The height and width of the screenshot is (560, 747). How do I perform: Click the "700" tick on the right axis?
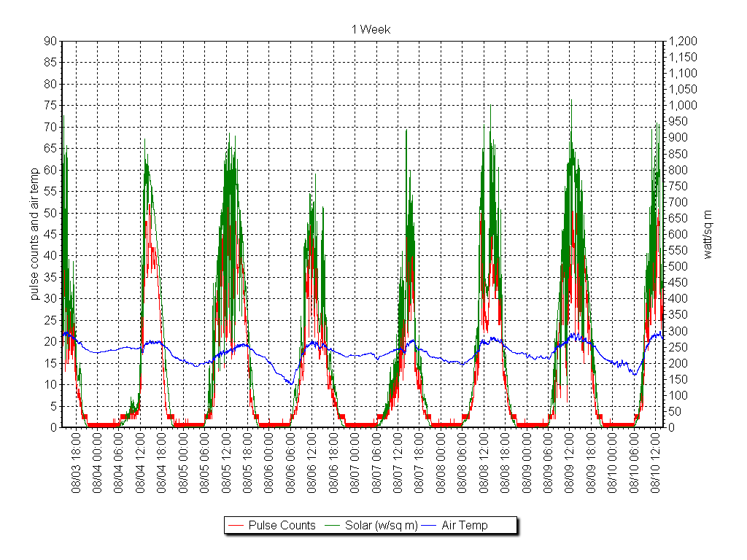pyautogui.click(x=678, y=202)
